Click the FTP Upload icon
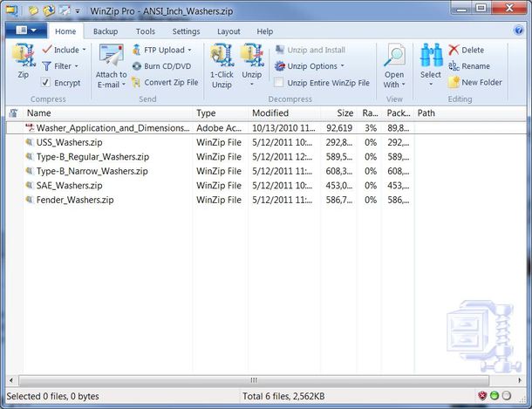The width and height of the screenshot is (532, 409). [136, 50]
